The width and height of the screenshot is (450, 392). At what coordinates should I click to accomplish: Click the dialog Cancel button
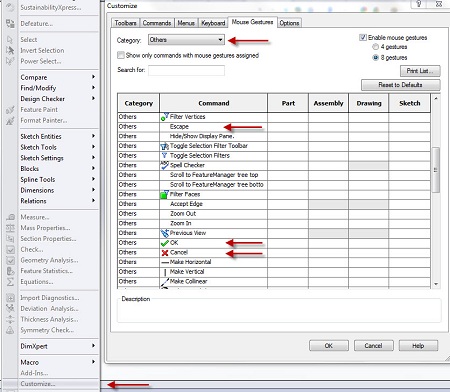tap(373, 346)
